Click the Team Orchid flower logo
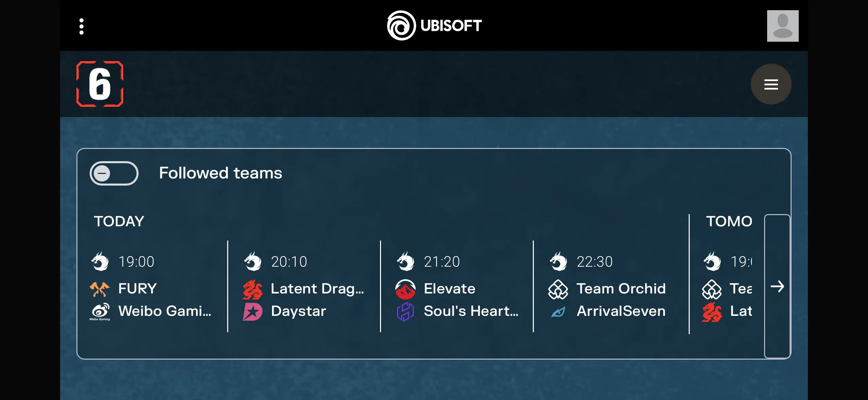The height and width of the screenshot is (400, 868). (558, 289)
